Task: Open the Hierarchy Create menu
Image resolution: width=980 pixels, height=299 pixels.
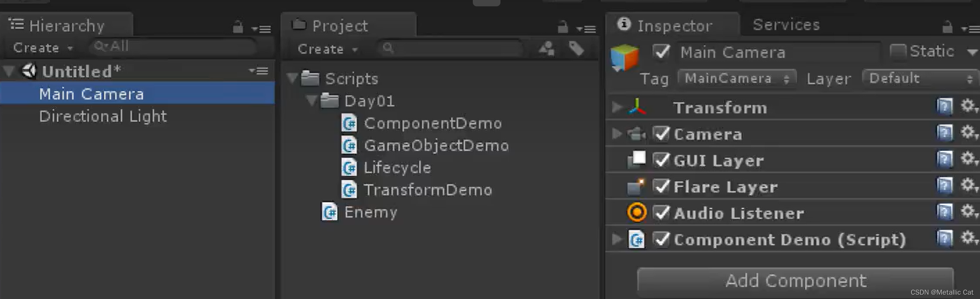Action: (x=43, y=47)
